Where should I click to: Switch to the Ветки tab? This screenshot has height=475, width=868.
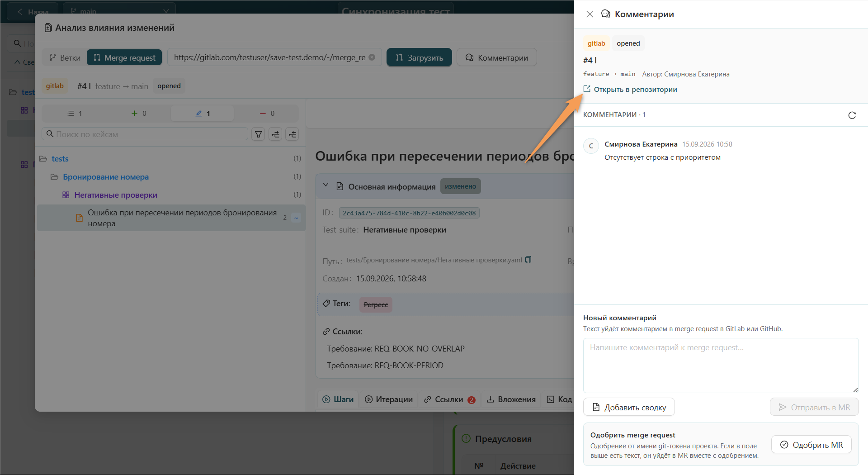pos(64,57)
